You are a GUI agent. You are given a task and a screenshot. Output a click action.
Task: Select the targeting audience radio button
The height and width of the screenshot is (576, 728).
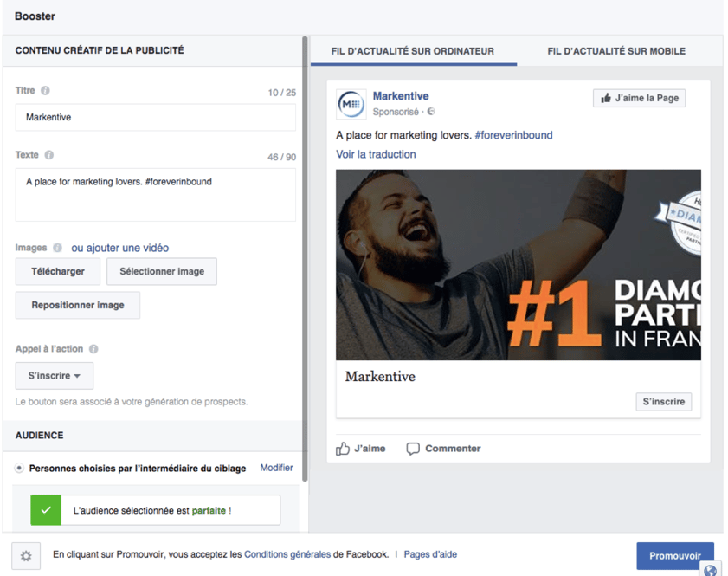[x=19, y=469]
